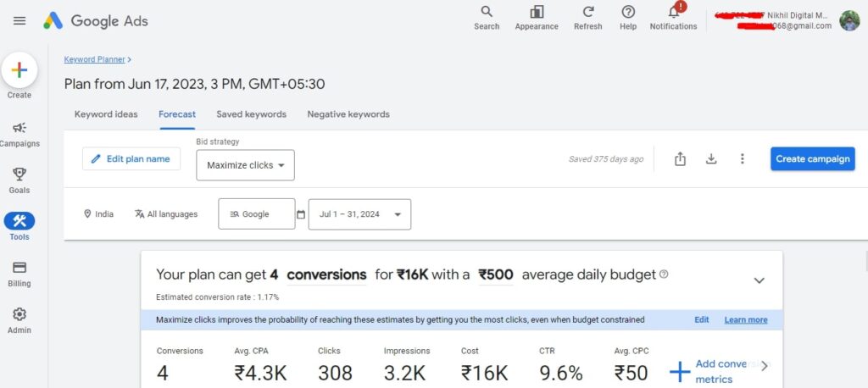
Task: Open Billing in the sidebar
Action: click(x=19, y=274)
